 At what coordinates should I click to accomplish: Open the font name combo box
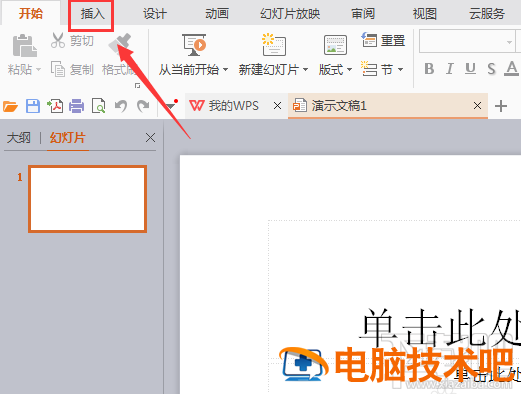coord(467,41)
